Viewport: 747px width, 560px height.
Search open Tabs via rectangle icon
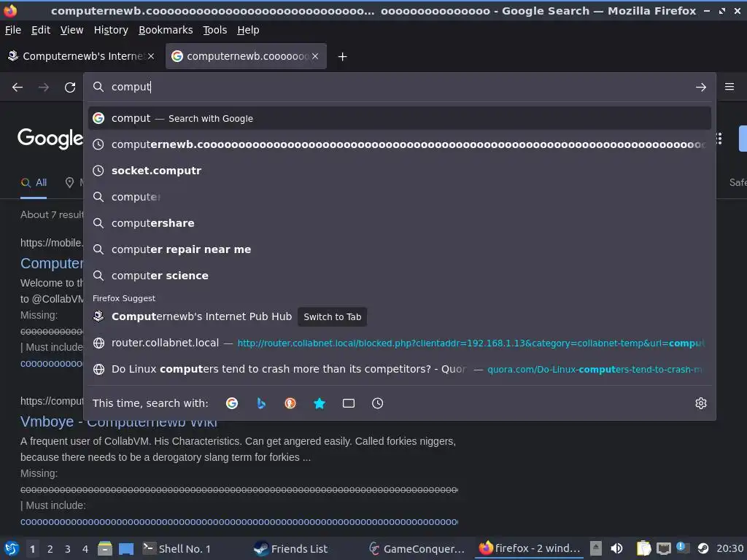(348, 403)
